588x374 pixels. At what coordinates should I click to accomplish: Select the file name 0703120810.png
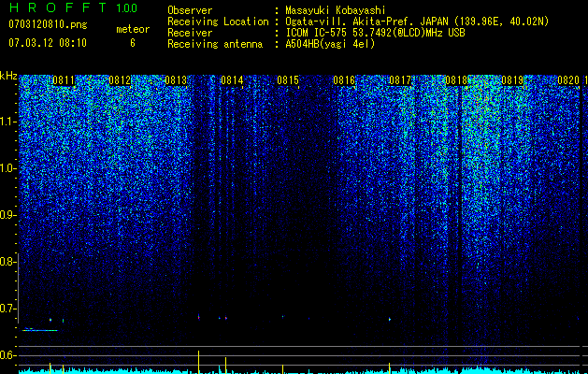[48, 25]
